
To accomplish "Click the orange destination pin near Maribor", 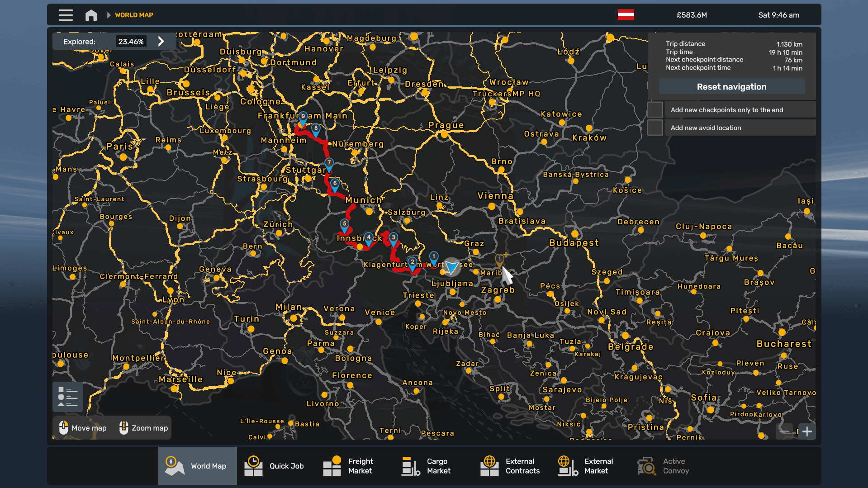I will pos(499,260).
